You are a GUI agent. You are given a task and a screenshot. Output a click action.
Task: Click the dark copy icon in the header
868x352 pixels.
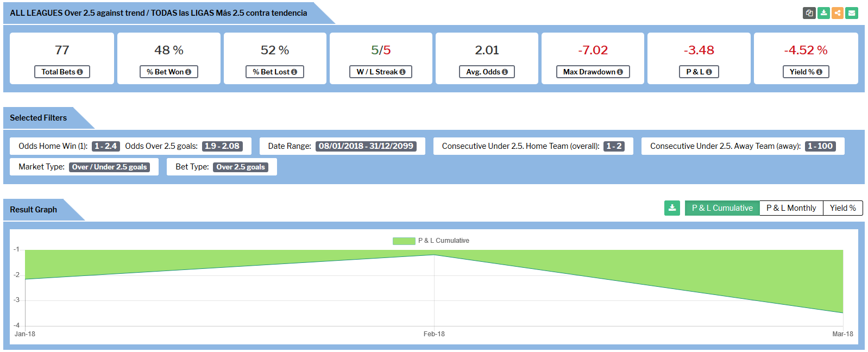pyautogui.click(x=809, y=13)
